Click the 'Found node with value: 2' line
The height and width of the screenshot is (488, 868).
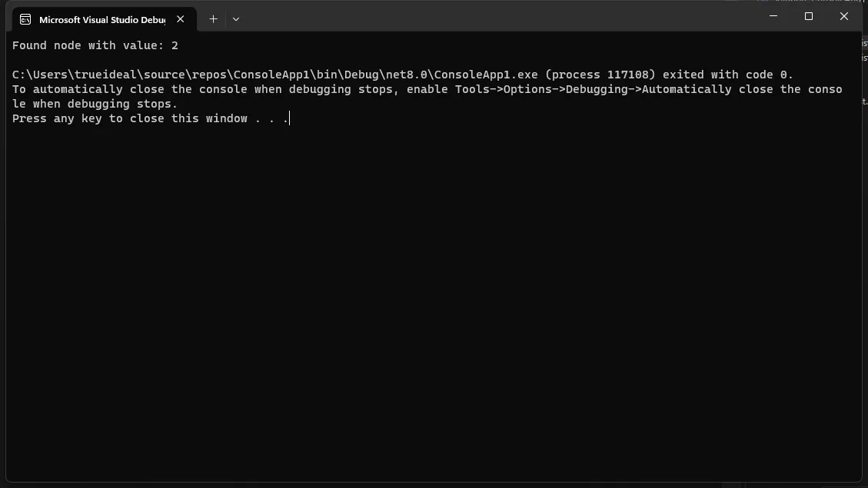tap(95, 46)
